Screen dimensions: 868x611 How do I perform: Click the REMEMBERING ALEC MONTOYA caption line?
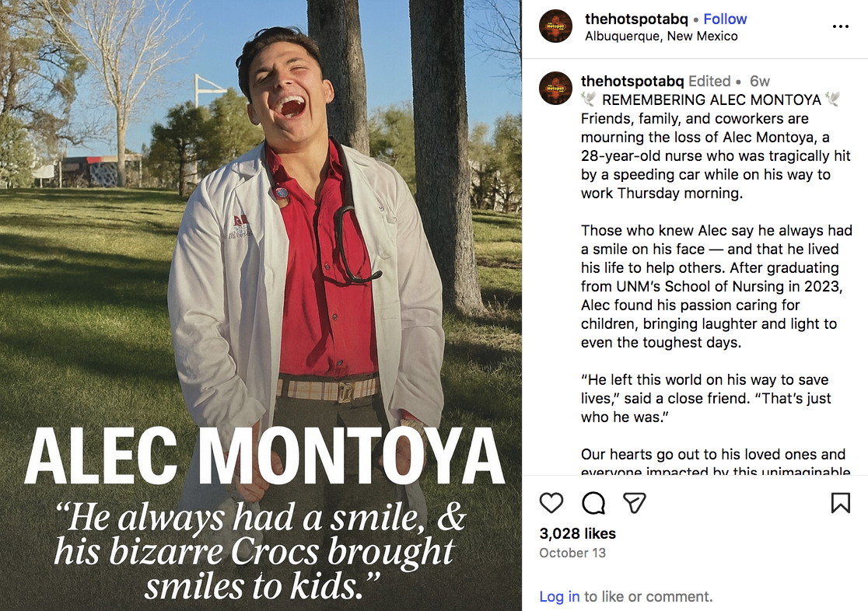point(711,100)
